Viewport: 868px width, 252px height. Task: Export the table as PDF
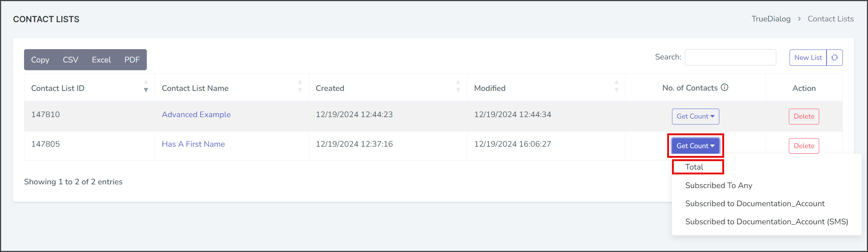132,60
